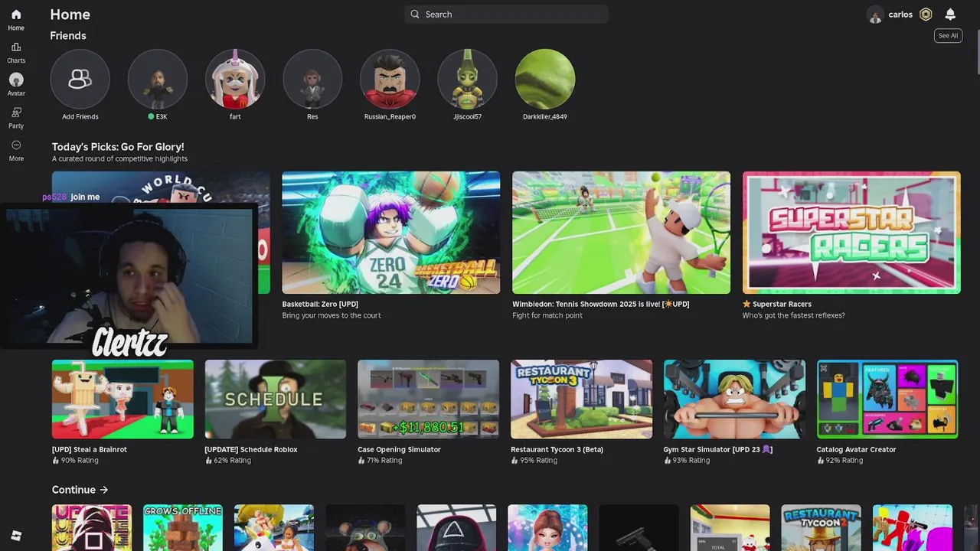
Task: Click the [UPDATE] Schedule Roblox title
Action: (x=251, y=449)
